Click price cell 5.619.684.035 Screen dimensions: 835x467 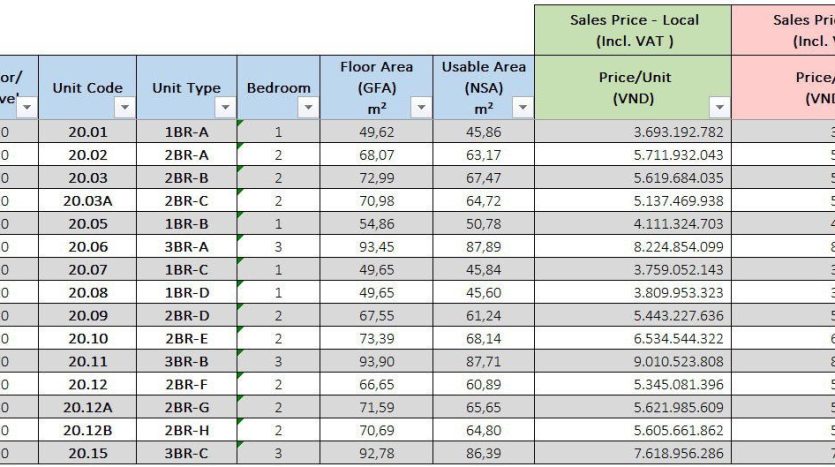(633, 178)
